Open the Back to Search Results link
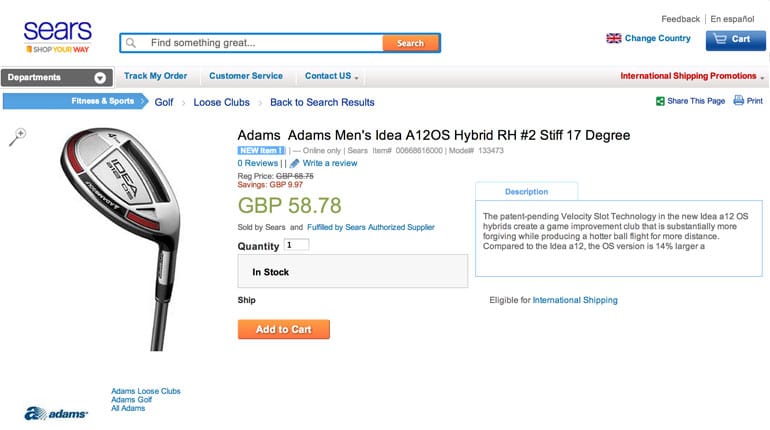 click(x=322, y=102)
